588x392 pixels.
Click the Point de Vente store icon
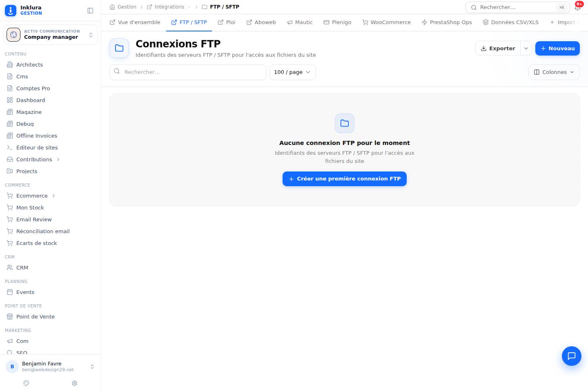(x=10, y=316)
